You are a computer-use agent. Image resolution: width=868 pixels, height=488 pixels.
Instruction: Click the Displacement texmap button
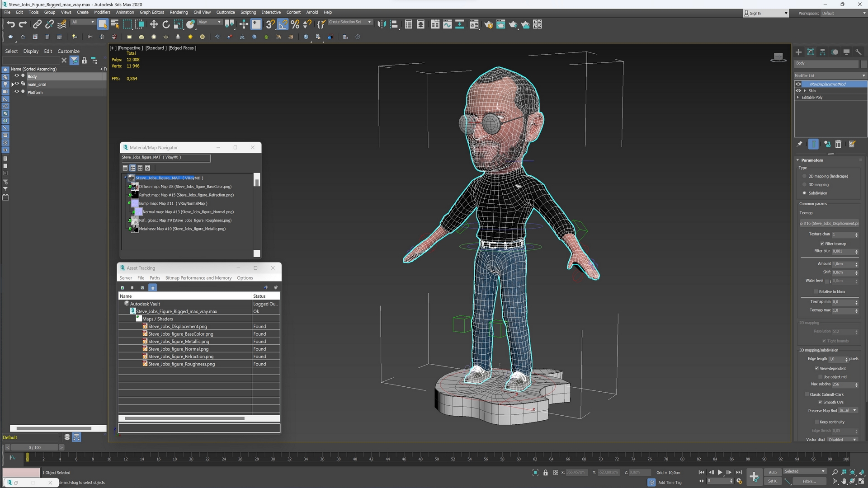[829, 223]
